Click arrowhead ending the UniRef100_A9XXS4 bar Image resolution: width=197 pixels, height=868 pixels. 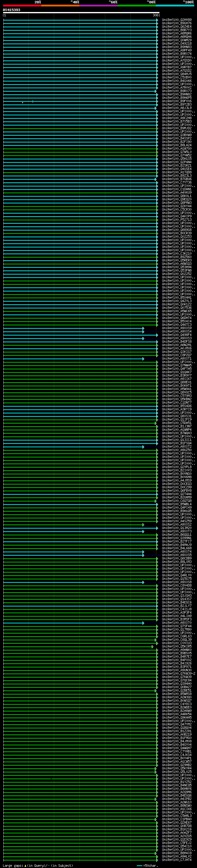pos(143,332)
